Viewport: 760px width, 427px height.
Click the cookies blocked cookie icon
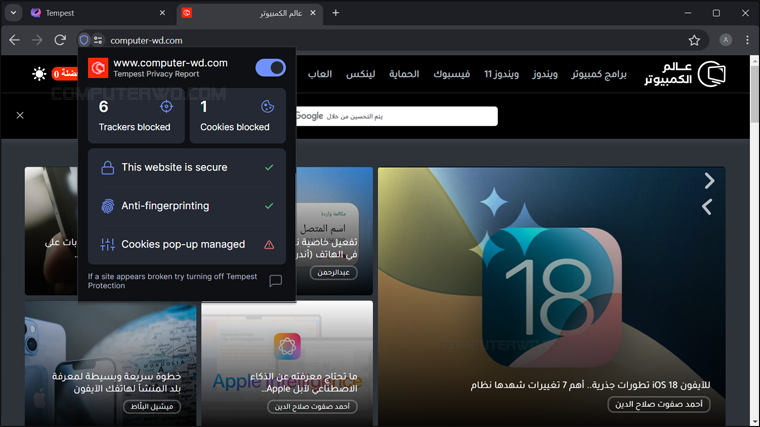268,106
